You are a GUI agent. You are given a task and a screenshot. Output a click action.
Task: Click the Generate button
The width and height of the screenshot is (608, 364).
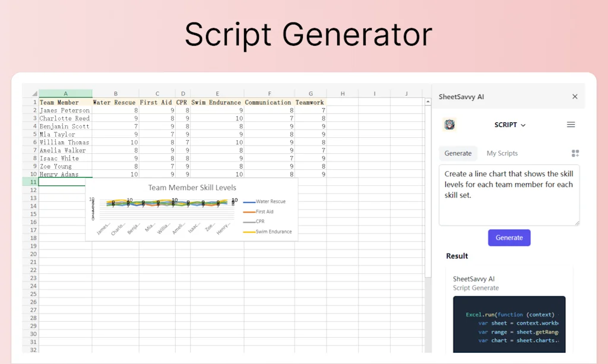tap(509, 238)
